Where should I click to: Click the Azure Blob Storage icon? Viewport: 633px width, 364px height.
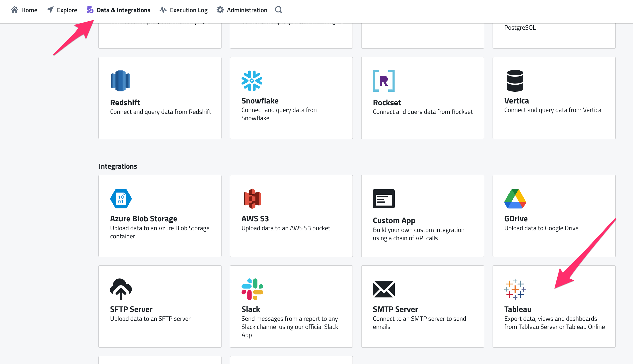121,199
